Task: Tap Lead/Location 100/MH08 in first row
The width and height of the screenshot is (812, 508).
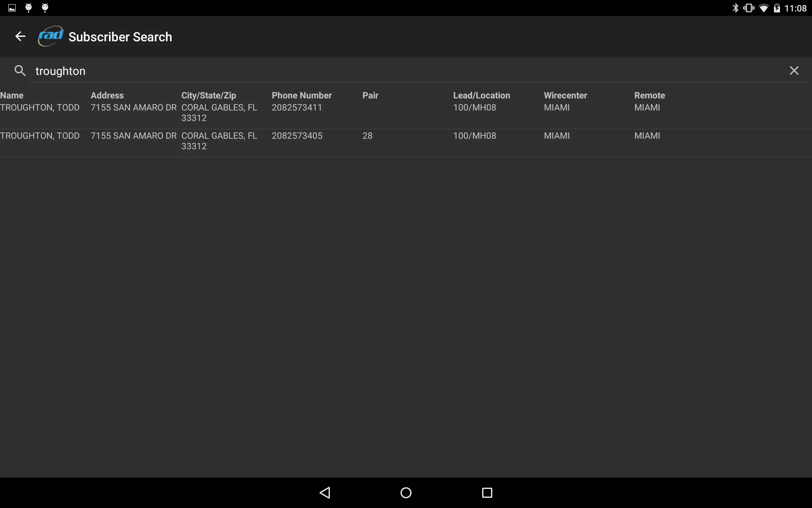Action: [x=475, y=108]
